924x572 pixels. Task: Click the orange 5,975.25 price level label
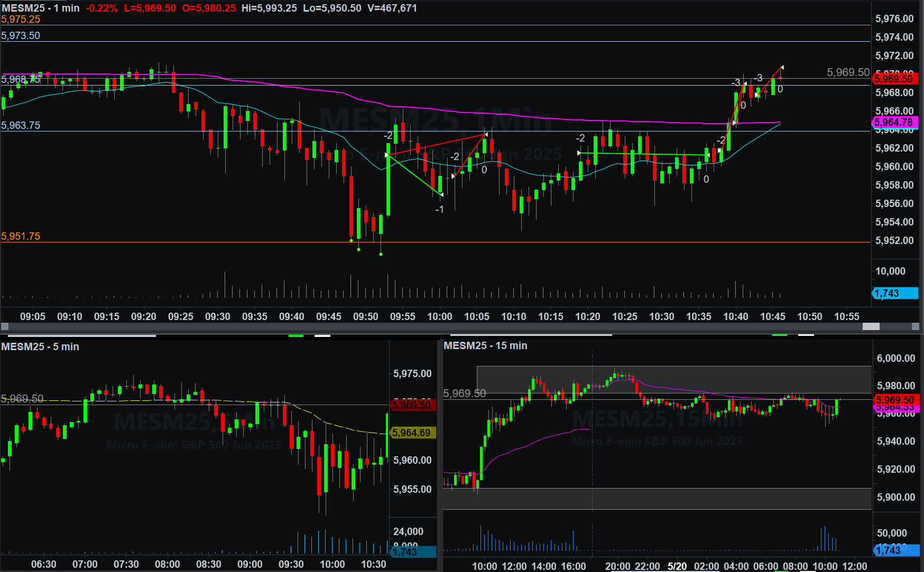(x=21, y=20)
